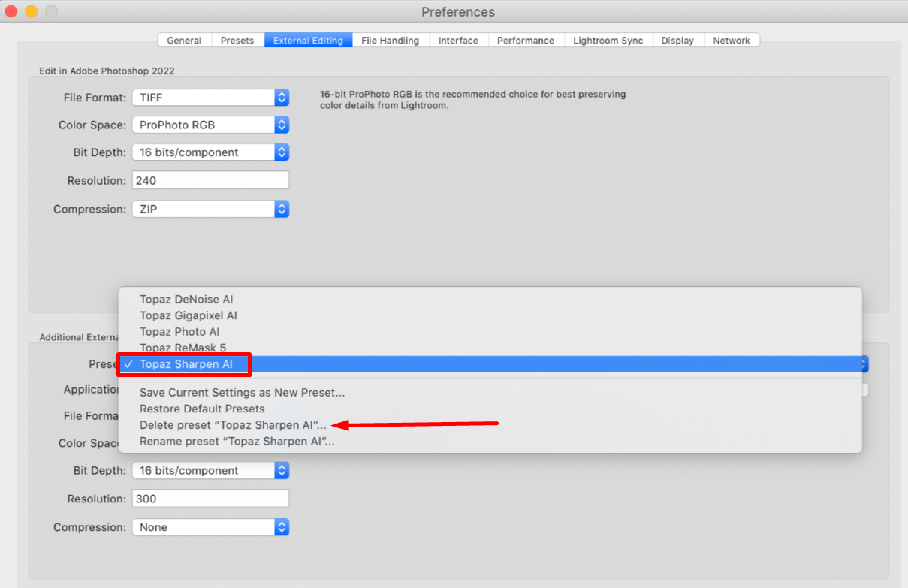Click the Color Space stepper arrows
This screenshot has height=588, width=908.
coord(281,125)
